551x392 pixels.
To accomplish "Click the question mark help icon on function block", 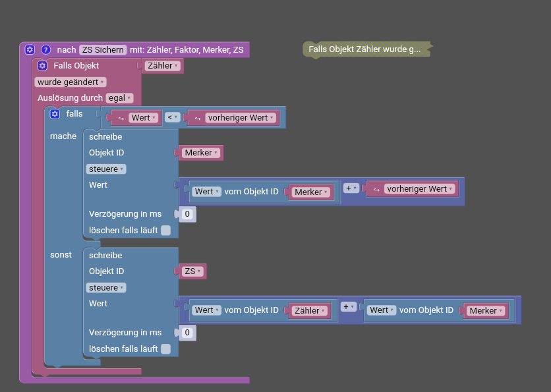I will click(45, 49).
